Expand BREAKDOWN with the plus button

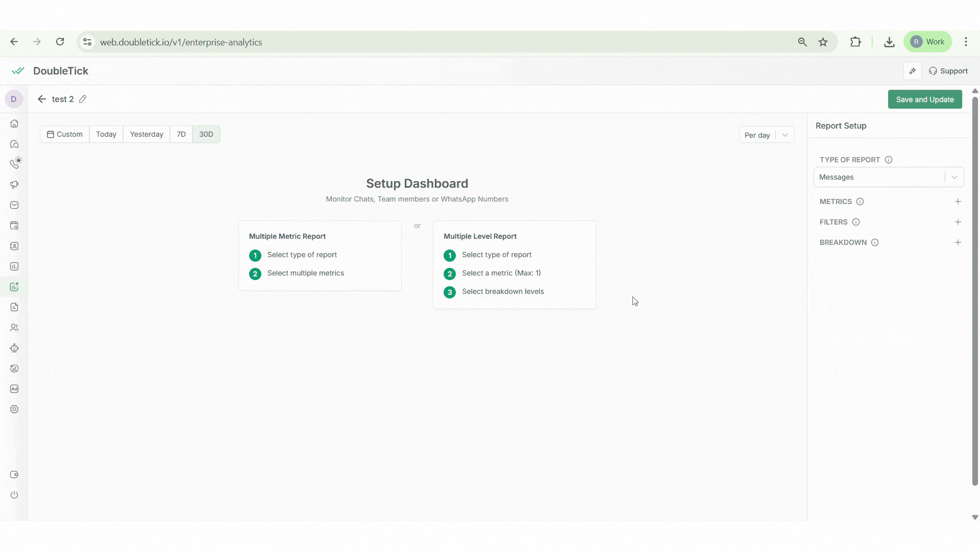coord(958,242)
